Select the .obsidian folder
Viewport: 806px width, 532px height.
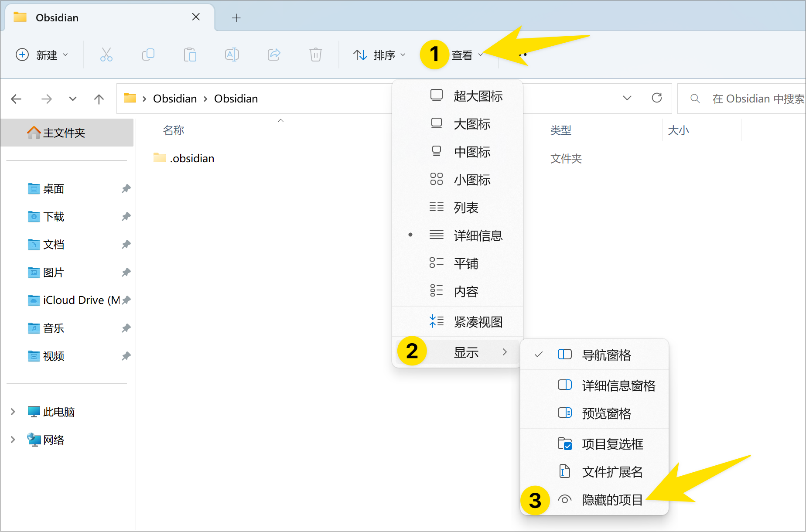click(x=184, y=158)
